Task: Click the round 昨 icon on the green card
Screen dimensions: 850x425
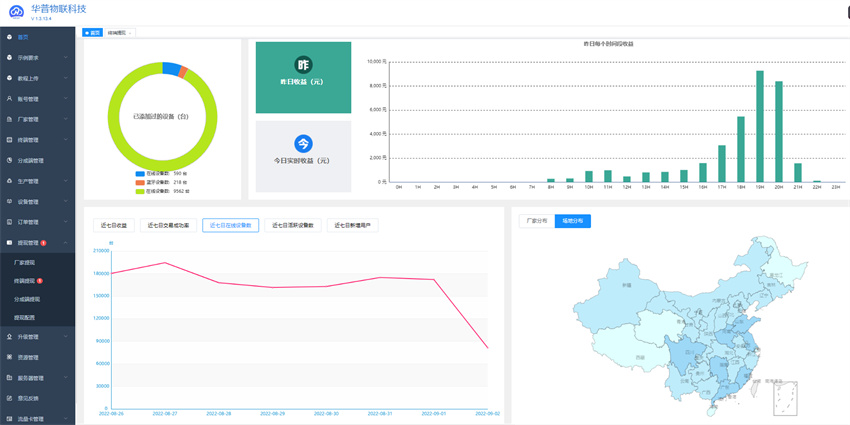Action: (x=304, y=65)
